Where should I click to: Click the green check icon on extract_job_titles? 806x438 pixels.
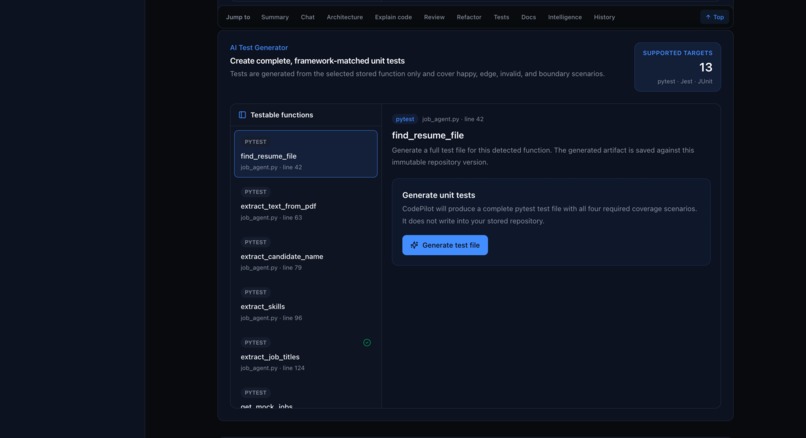pos(367,342)
